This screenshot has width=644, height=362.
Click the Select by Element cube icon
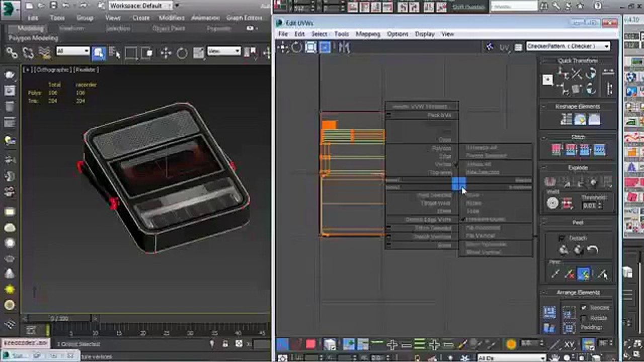pos(330,344)
